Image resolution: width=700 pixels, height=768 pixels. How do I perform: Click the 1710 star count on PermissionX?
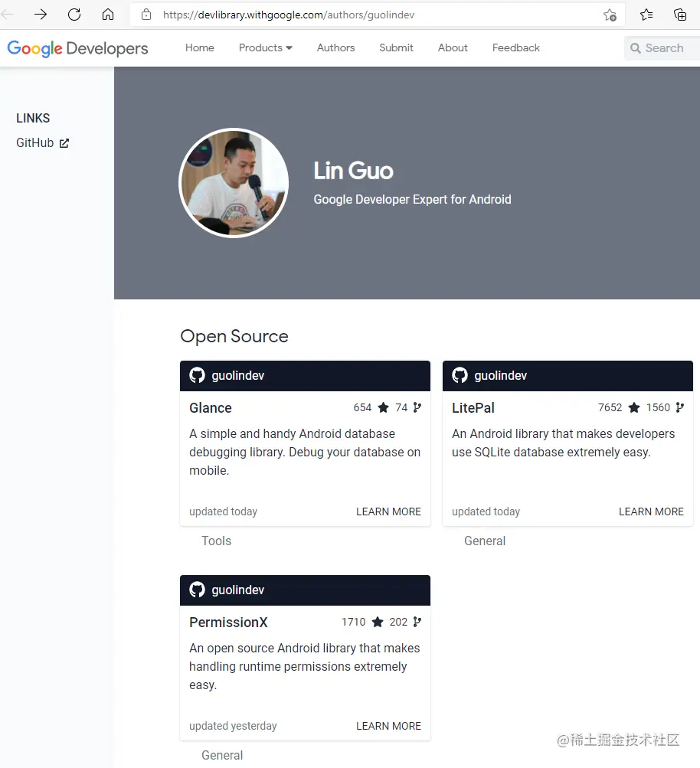[353, 622]
